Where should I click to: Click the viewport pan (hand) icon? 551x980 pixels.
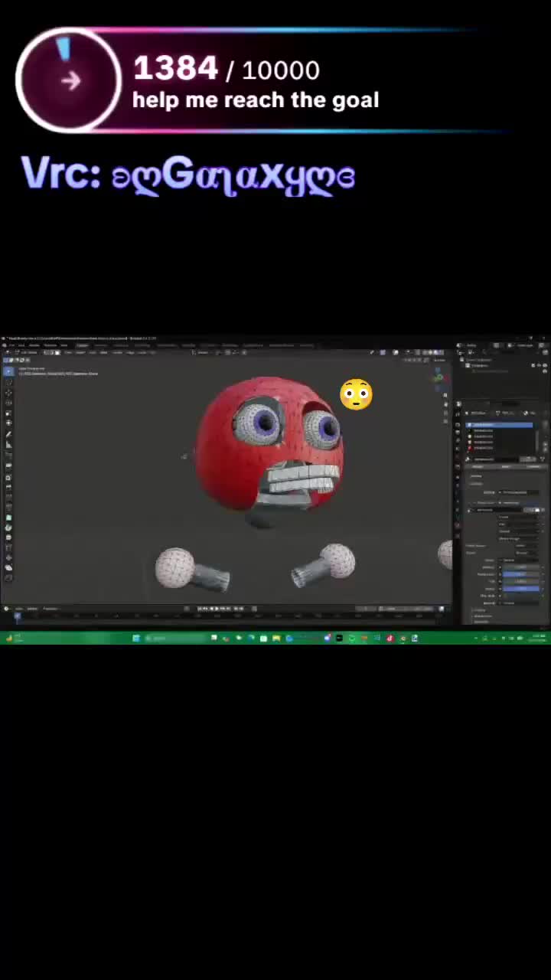445,403
